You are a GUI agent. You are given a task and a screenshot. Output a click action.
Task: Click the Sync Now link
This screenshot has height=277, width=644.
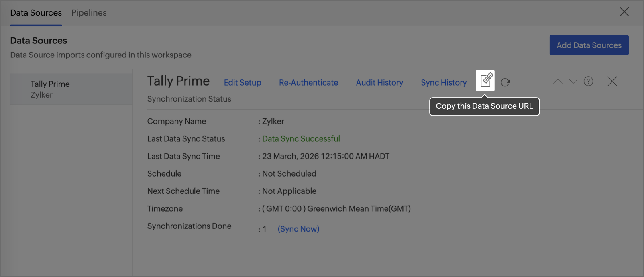[x=298, y=229]
